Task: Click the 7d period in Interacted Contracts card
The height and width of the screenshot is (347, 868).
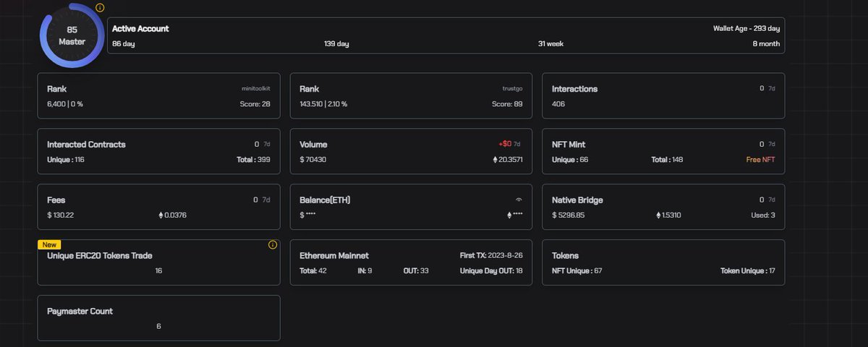Action: pos(266,145)
